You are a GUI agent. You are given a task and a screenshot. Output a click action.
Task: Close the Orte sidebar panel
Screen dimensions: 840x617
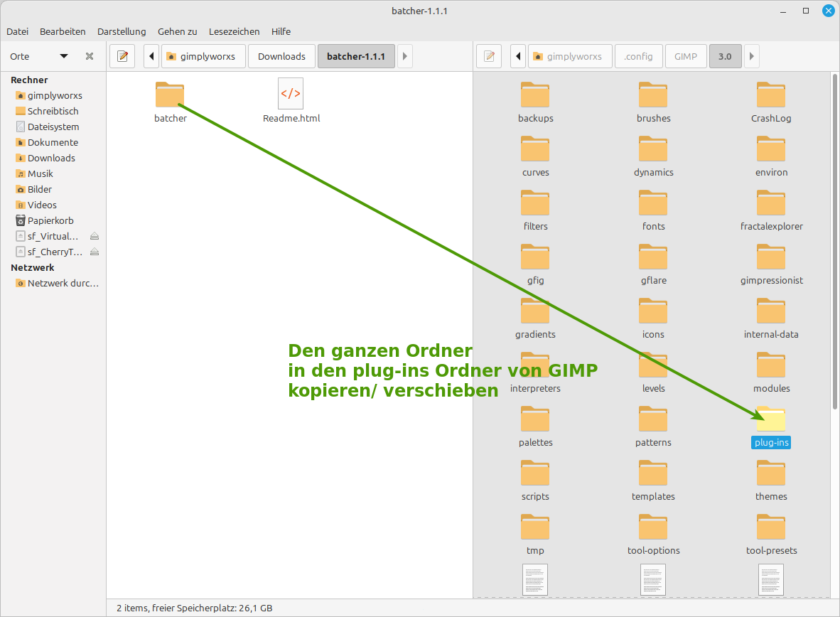coord(90,56)
